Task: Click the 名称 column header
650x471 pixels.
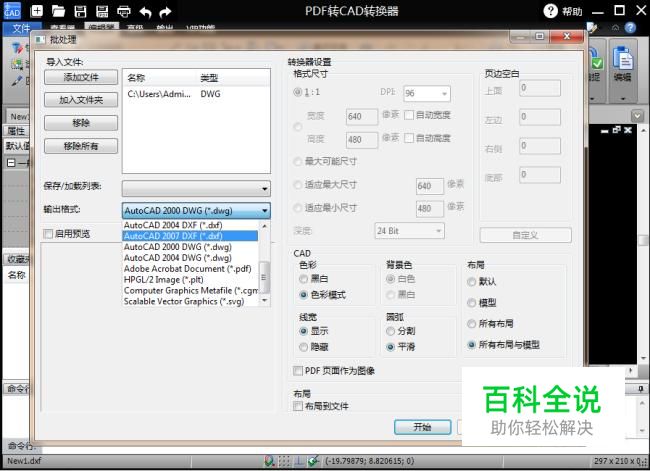Action: 160,78
